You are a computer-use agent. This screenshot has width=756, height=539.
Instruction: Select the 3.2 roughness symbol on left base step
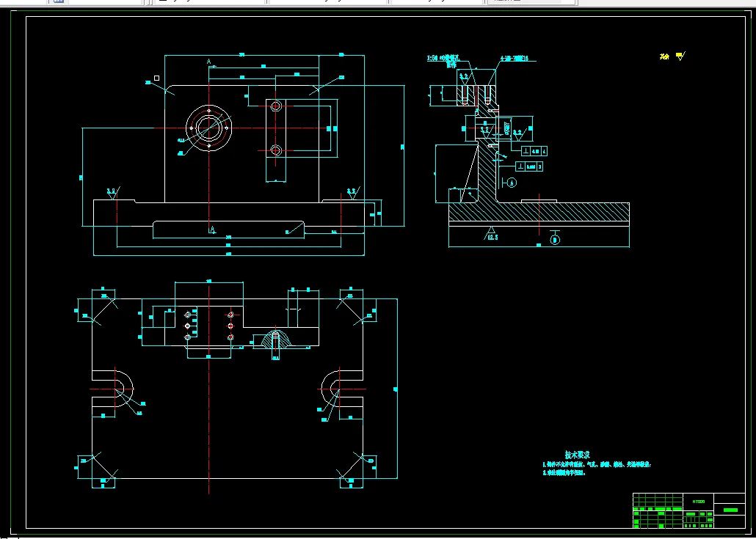click(112, 193)
